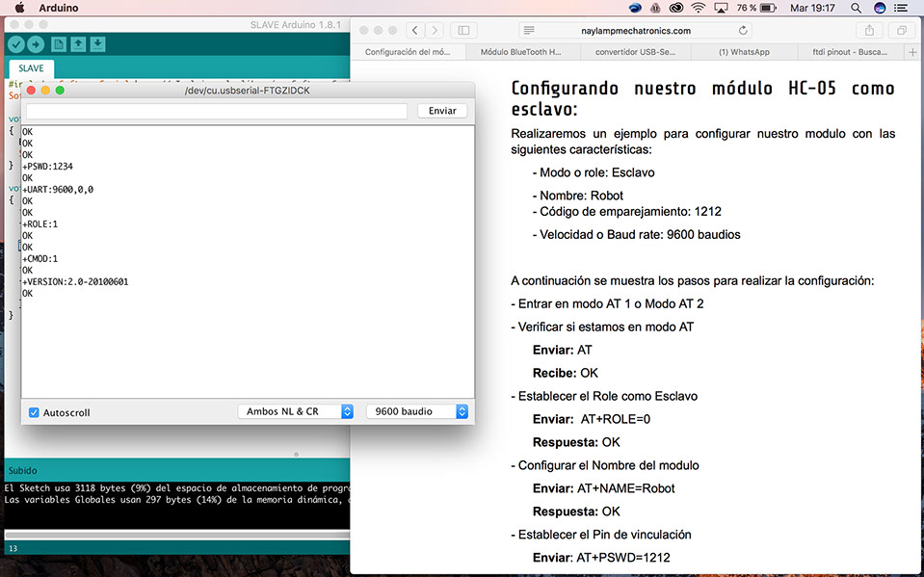Open Spotlight search in the menu bar

click(x=857, y=8)
